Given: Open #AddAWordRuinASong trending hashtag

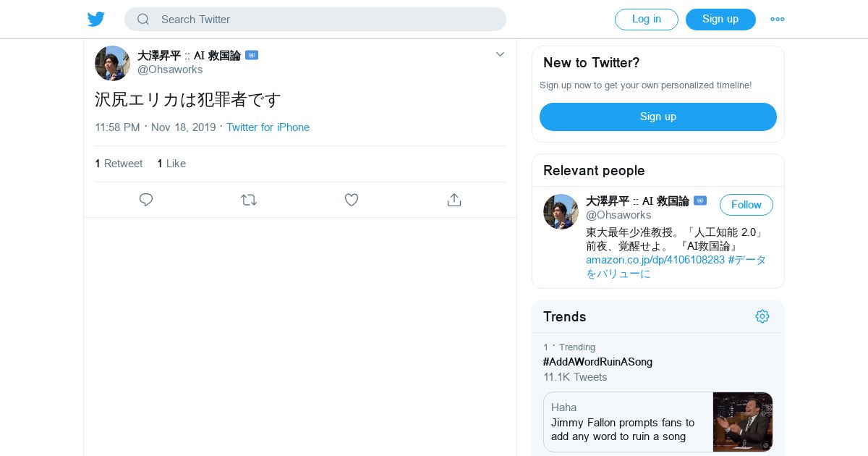Looking at the screenshot, I should pos(597,362).
